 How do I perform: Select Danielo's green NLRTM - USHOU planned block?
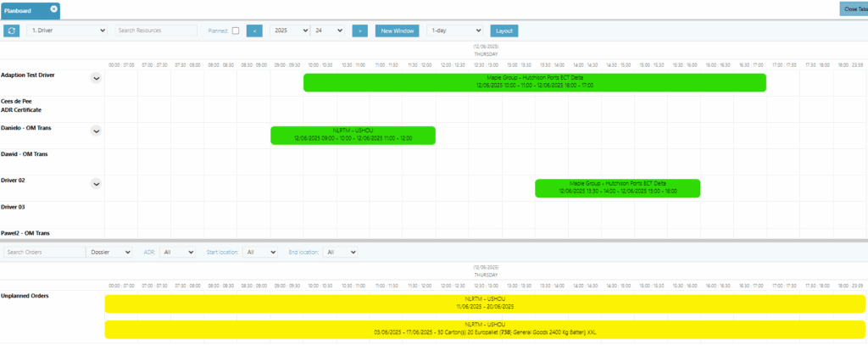click(353, 135)
